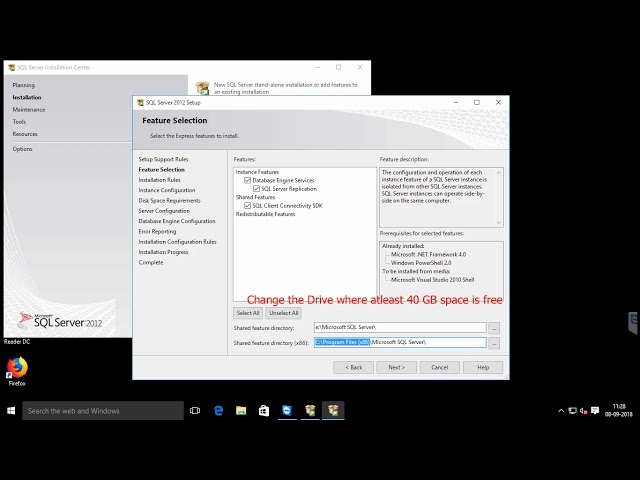Open the volume tray icon
640x480 pixels.
click(583, 411)
